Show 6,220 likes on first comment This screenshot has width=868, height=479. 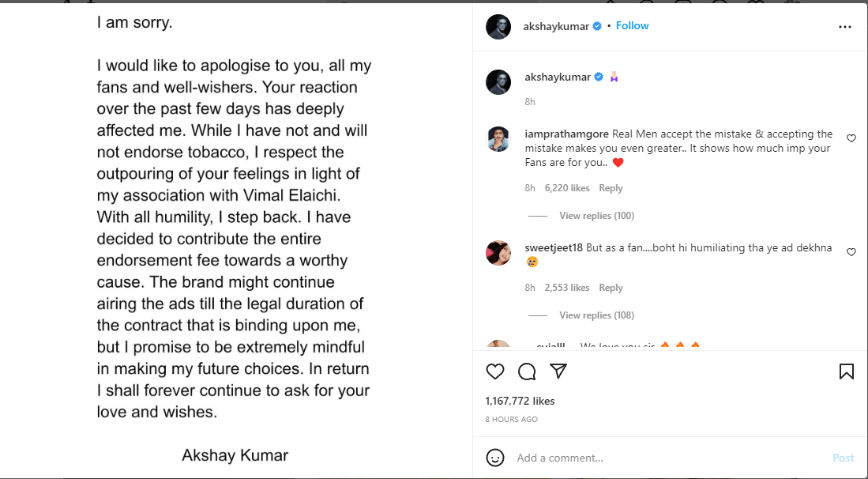[567, 188]
